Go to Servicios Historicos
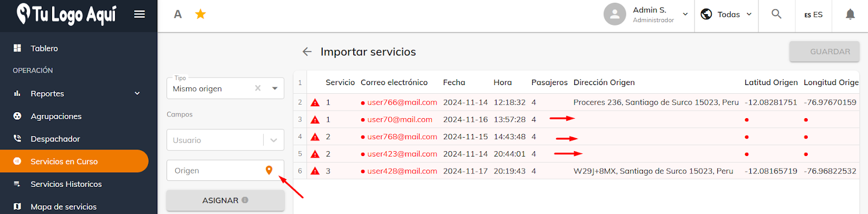 click(66, 184)
